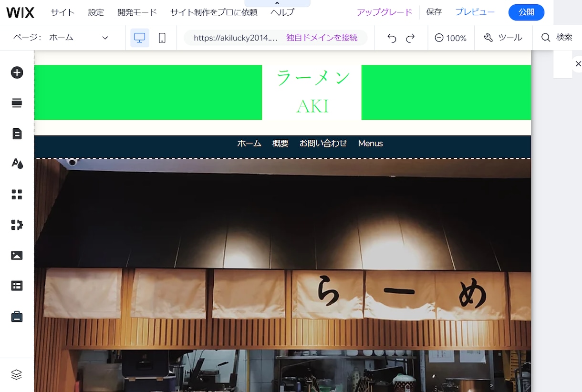Open サイト制作をプロに依頼 menu

(214, 12)
